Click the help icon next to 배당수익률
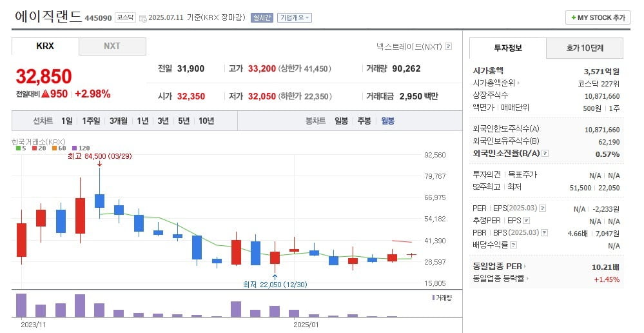 513,245
